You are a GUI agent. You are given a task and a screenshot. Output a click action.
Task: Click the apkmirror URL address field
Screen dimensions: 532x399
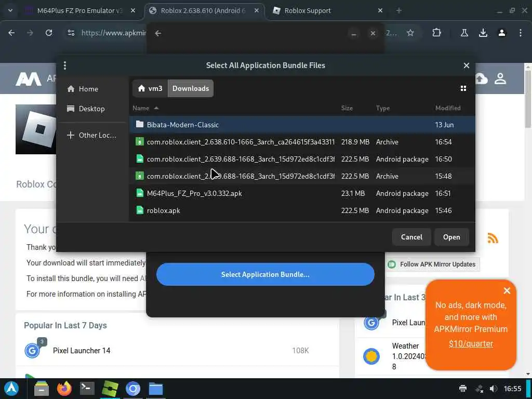coord(113,33)
